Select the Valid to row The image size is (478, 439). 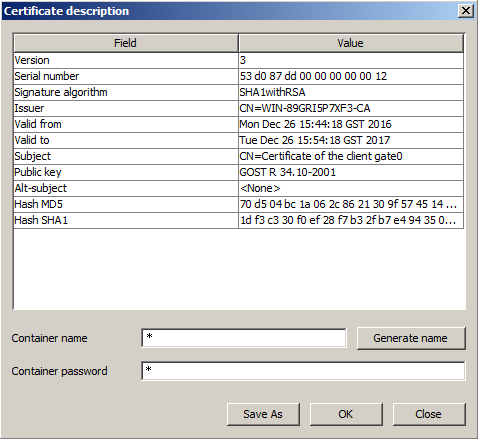pyautogui.click(x=238, y=140)
